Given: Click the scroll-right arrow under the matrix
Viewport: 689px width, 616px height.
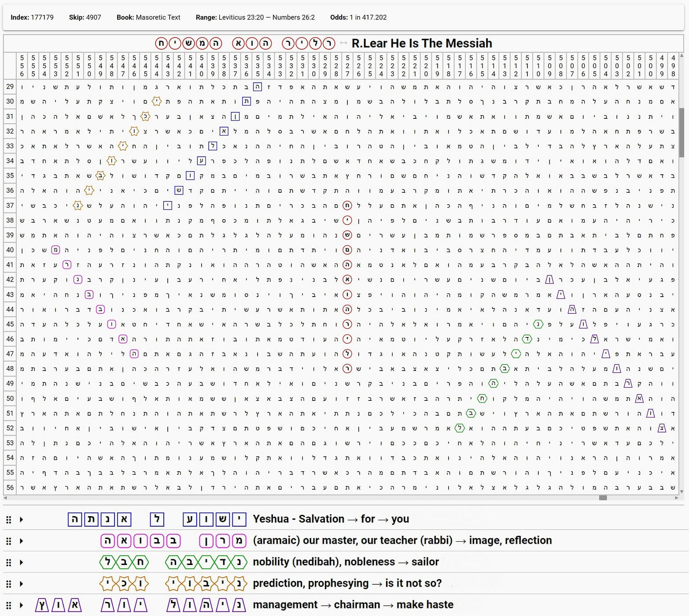Looking at the screenshot, I should click(x=677, y=498).
